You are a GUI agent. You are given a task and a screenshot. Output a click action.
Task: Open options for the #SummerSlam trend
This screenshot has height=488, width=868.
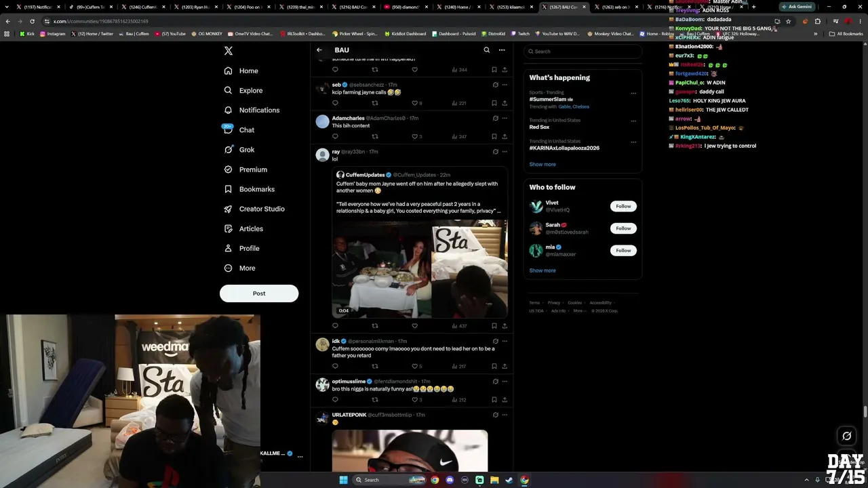pyautogui.click(x=633, y=94)
